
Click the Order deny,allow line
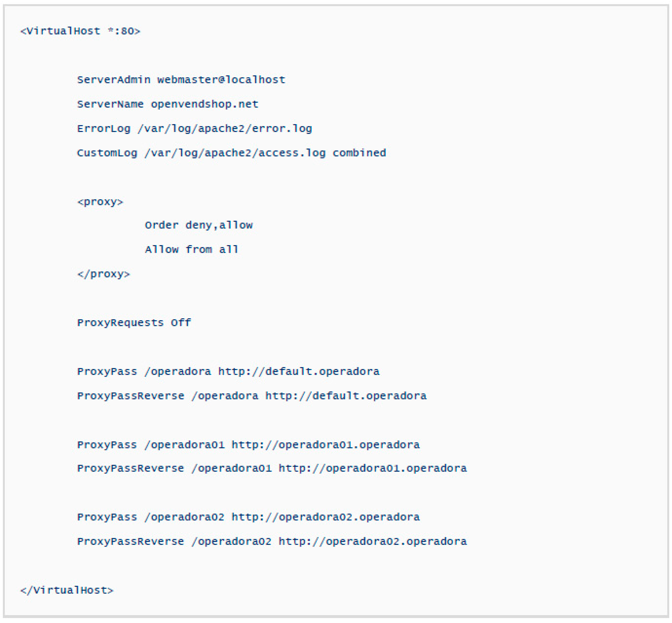tap(198, 225)
